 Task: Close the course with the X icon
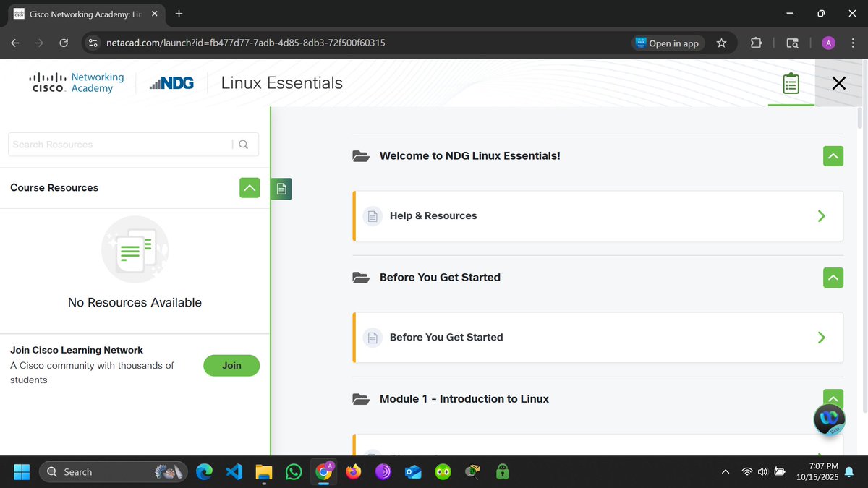tap(838, 83)
